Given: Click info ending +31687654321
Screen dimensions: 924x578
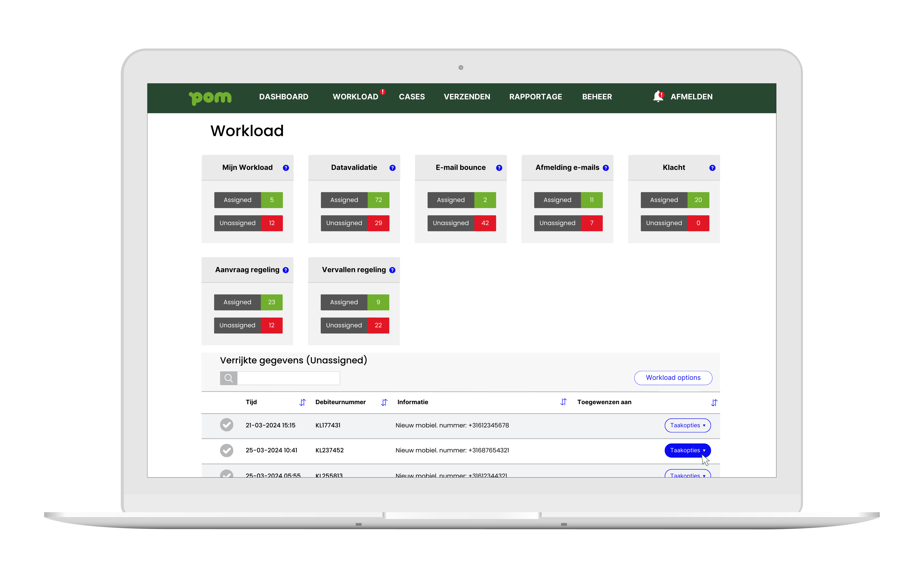Looking at the screenshot, I should point(452,450).
